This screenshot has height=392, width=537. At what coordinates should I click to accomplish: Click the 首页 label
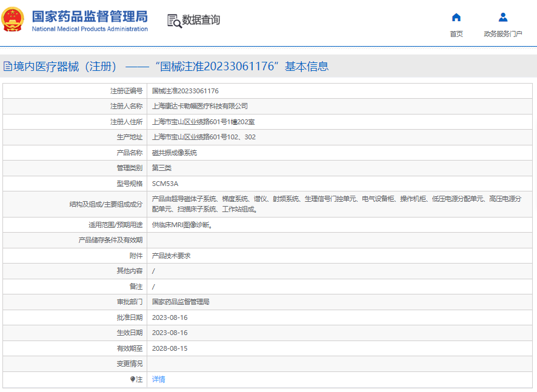point(456,34)
